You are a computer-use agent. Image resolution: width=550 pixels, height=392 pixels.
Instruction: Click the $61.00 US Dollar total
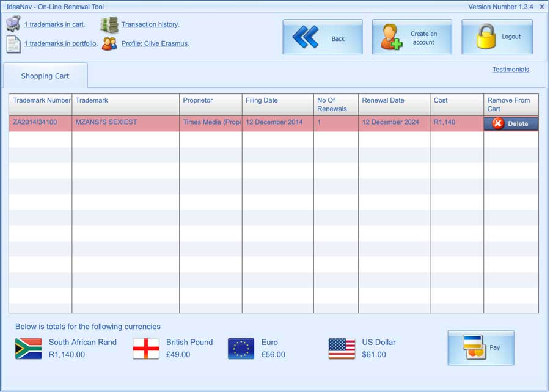click(x=374, y=355)
